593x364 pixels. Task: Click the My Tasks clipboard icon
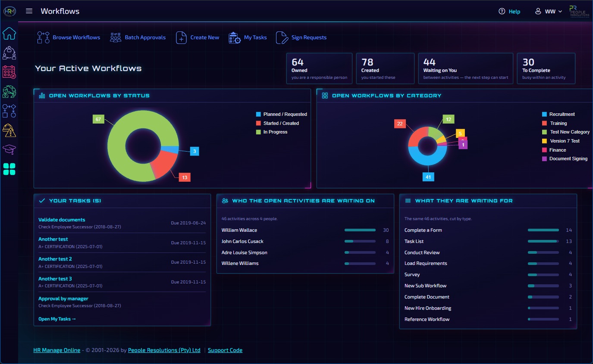[x=235, y=37]
